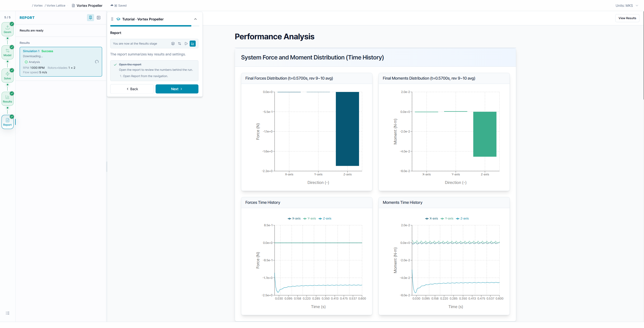Collapse the Report side panel

(x=99, y=18)
